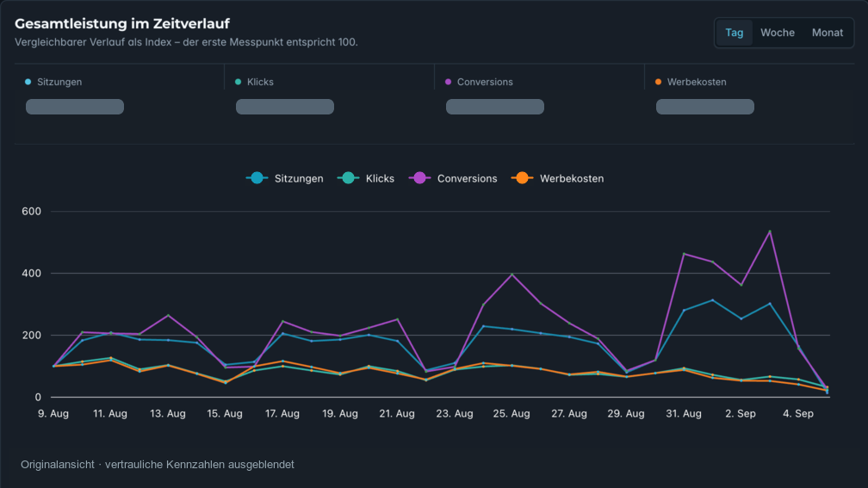Click the 400 y-axis label

(x=31, y=274)
